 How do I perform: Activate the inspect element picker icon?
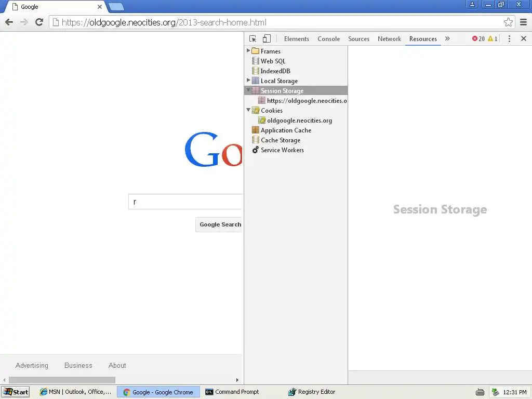tap(253, 38)
